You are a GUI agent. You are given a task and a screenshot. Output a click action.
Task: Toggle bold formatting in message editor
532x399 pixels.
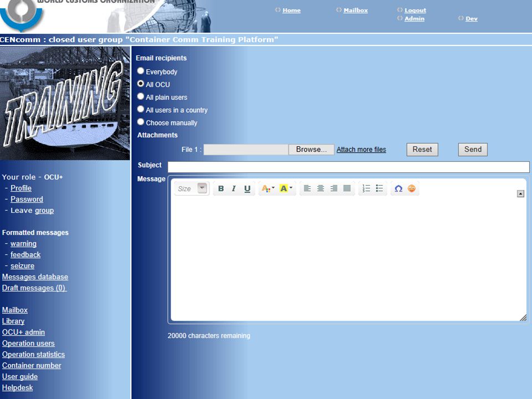(x=221, y=188)
